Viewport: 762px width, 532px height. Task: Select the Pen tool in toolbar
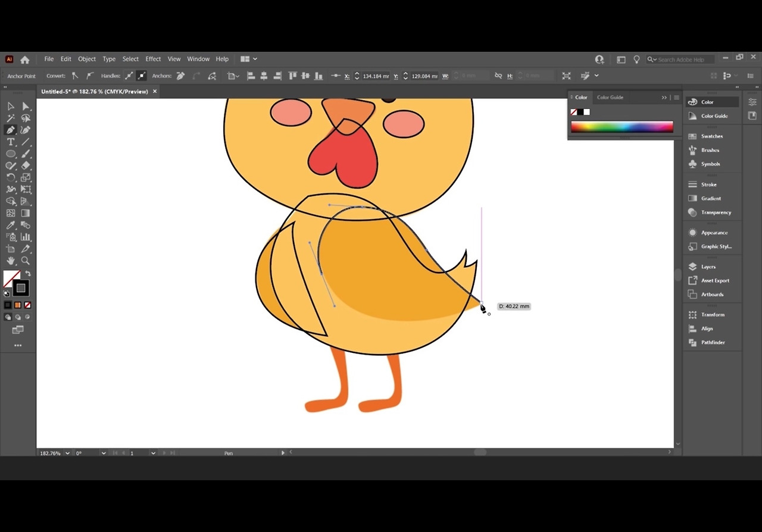[x=11, y=130]
